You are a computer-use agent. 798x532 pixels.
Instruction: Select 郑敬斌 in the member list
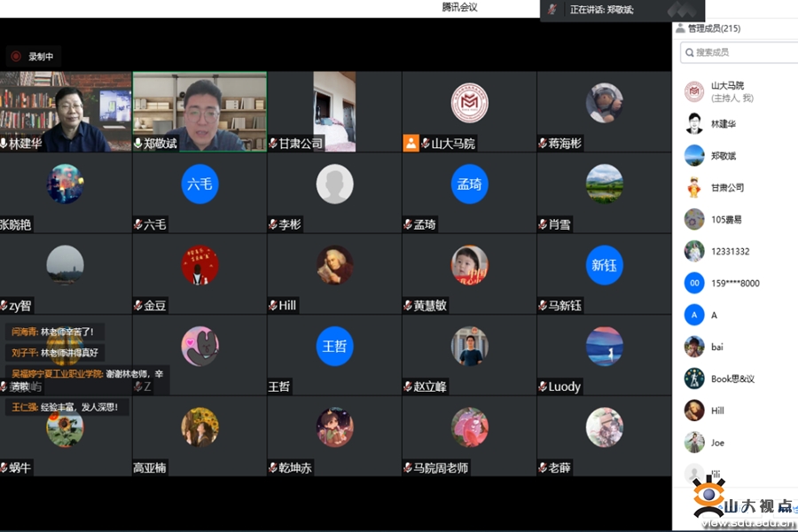723,156
